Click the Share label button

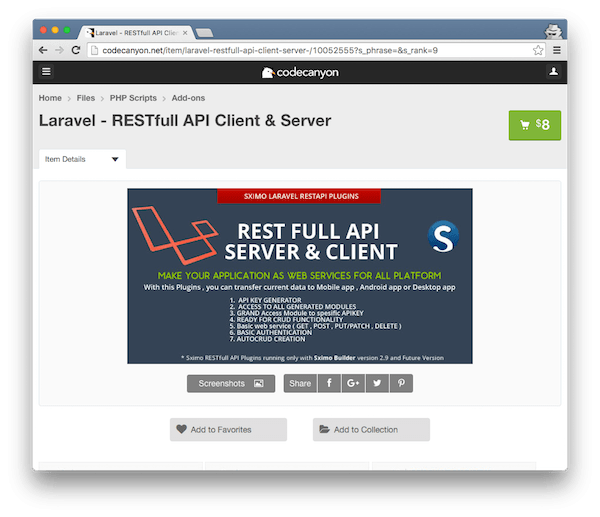pyautogui.click(x=300, y=383)
